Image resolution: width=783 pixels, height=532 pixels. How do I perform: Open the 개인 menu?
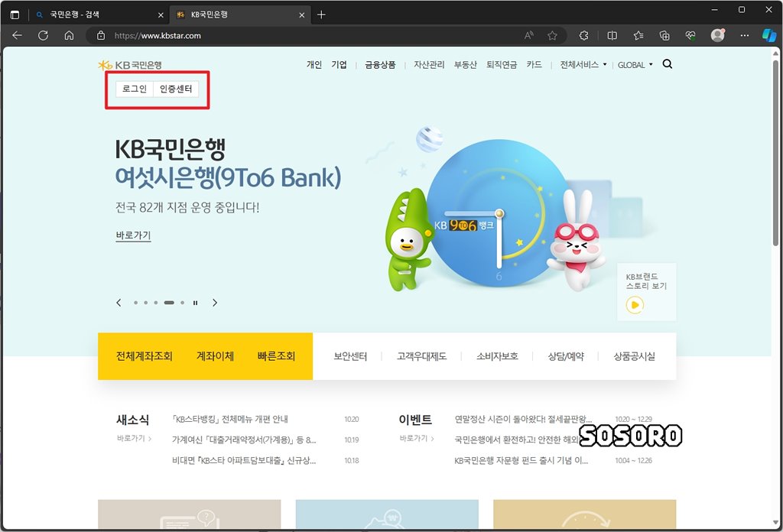[314, 64]
